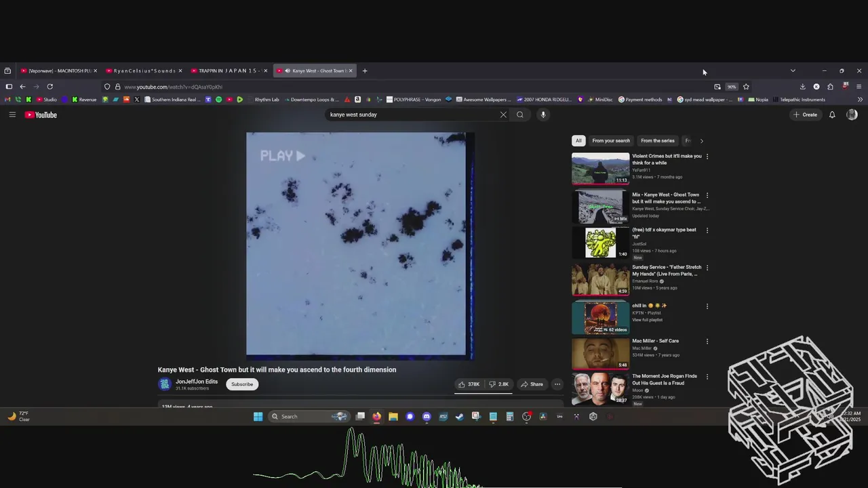The width and height of the screenshot is (868, 488).
Task: Open options for Sunday Service video
Action: [707, 268]
